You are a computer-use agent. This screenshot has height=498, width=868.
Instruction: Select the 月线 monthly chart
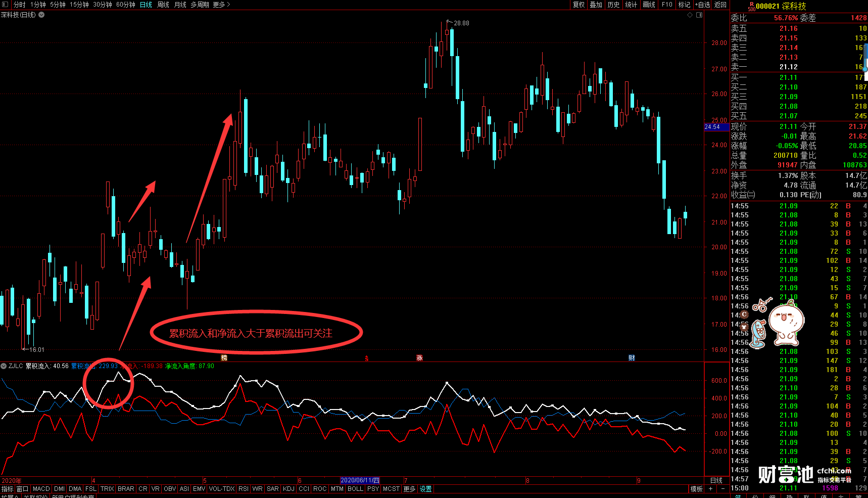click(x=180, y=5)
